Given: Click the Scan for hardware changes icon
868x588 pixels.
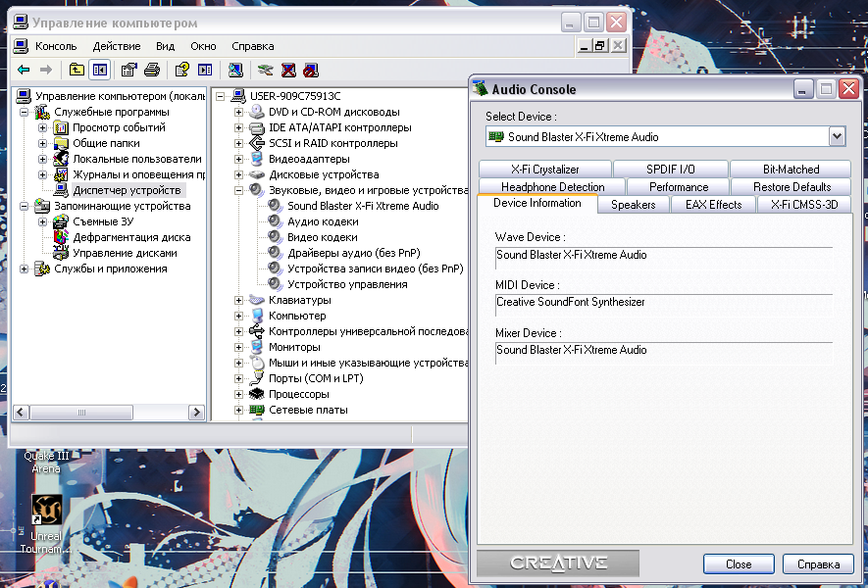Looking at the screenshot, I should coord(235,70).
